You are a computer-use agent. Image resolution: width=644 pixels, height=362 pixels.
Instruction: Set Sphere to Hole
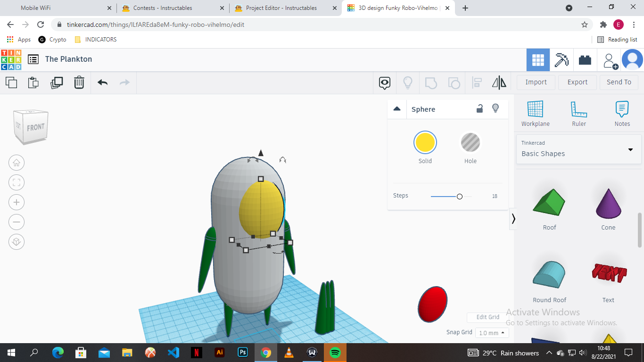[471, 142]
